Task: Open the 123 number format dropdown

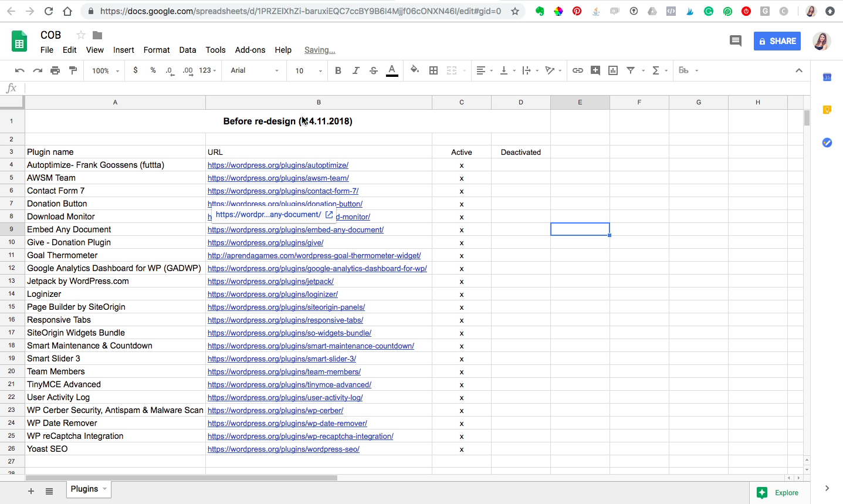Action: coord(208,70)
